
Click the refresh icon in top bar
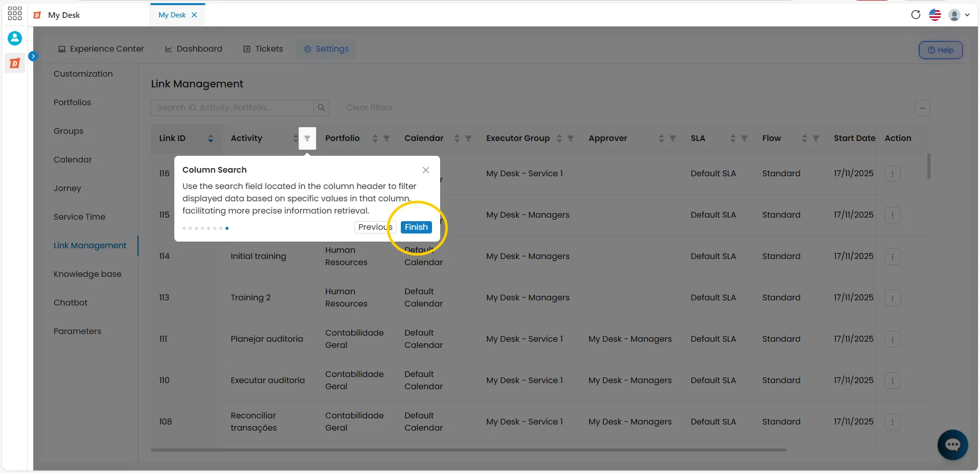tap(916, 15)
